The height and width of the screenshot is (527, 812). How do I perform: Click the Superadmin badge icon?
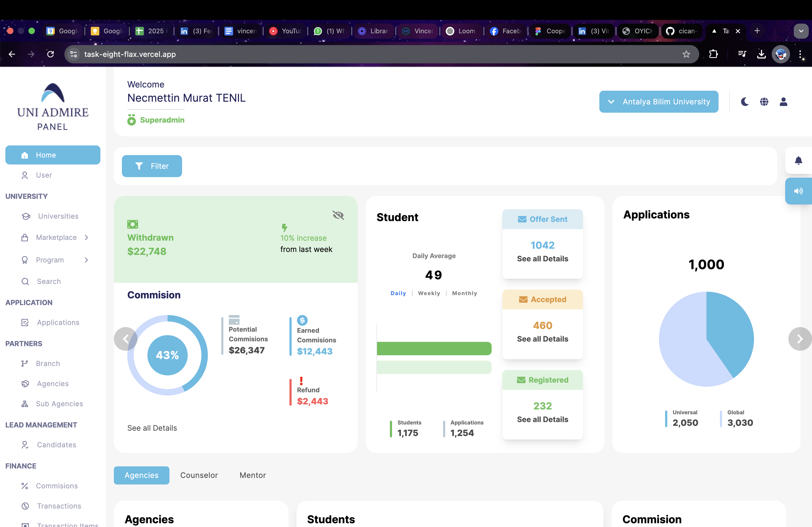click(131, 120)
